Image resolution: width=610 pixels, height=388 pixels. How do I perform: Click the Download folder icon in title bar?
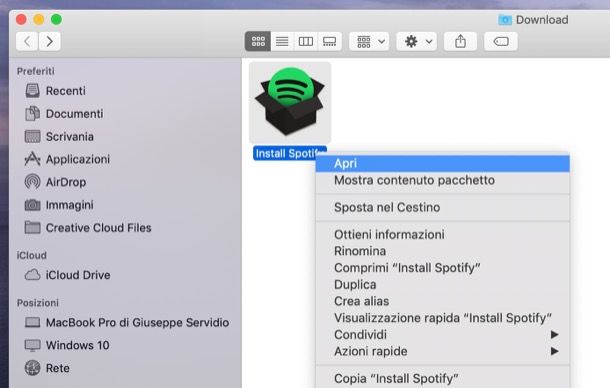pos(505,20)
